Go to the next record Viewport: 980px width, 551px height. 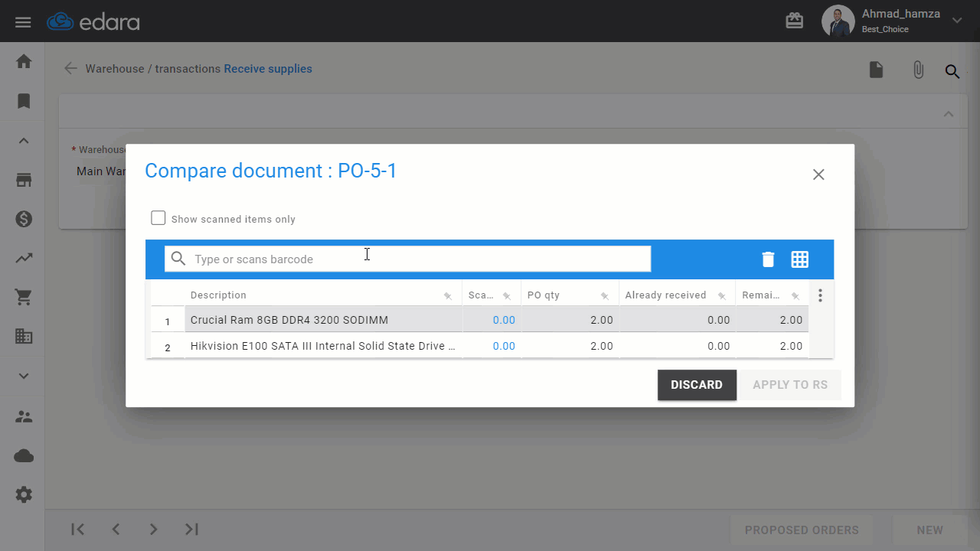(153, 530)
